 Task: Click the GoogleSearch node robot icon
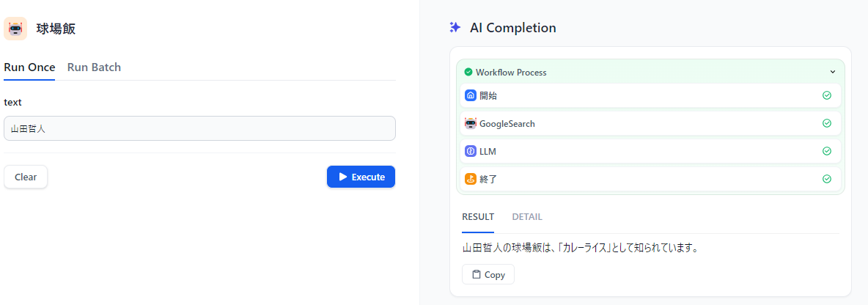point(471,123)
